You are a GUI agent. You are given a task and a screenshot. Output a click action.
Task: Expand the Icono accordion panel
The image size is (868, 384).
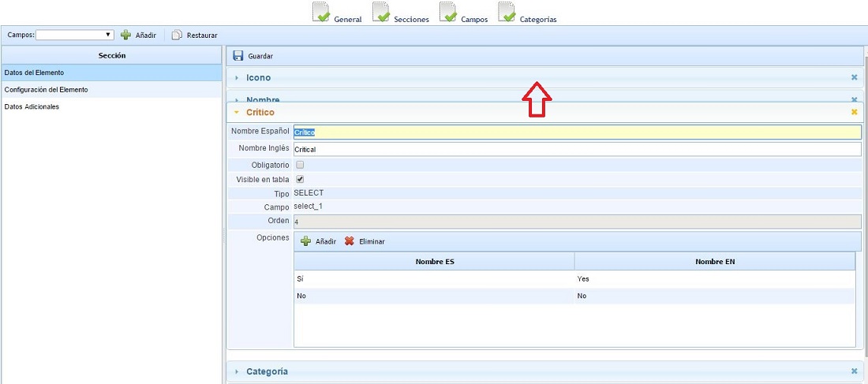pos(258,77)
